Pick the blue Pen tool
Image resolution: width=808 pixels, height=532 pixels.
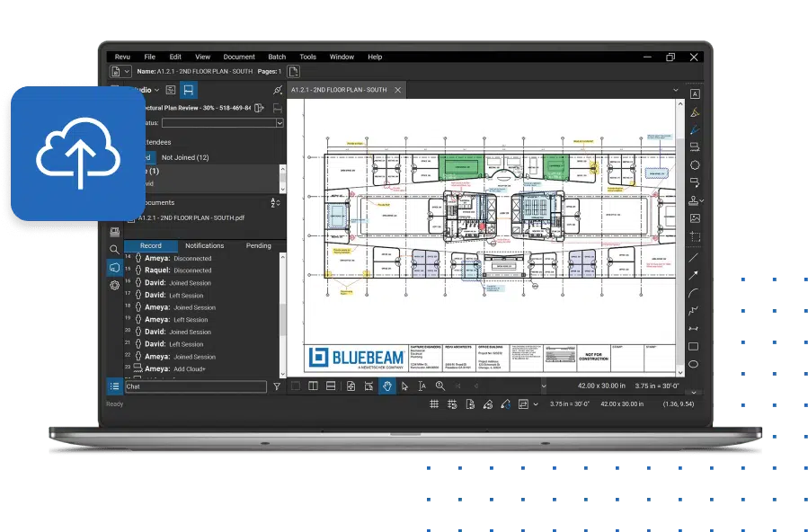pos(695,129)
